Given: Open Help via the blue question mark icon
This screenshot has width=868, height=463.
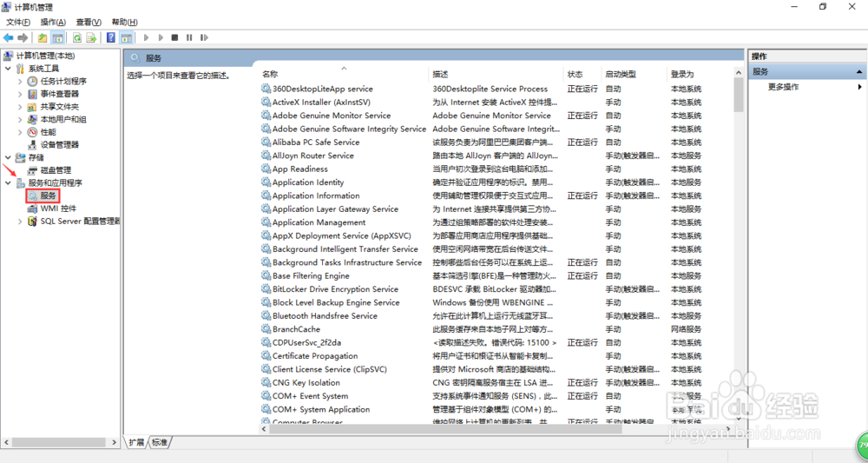Looking at the screenshot, I should tap(111, 37).
